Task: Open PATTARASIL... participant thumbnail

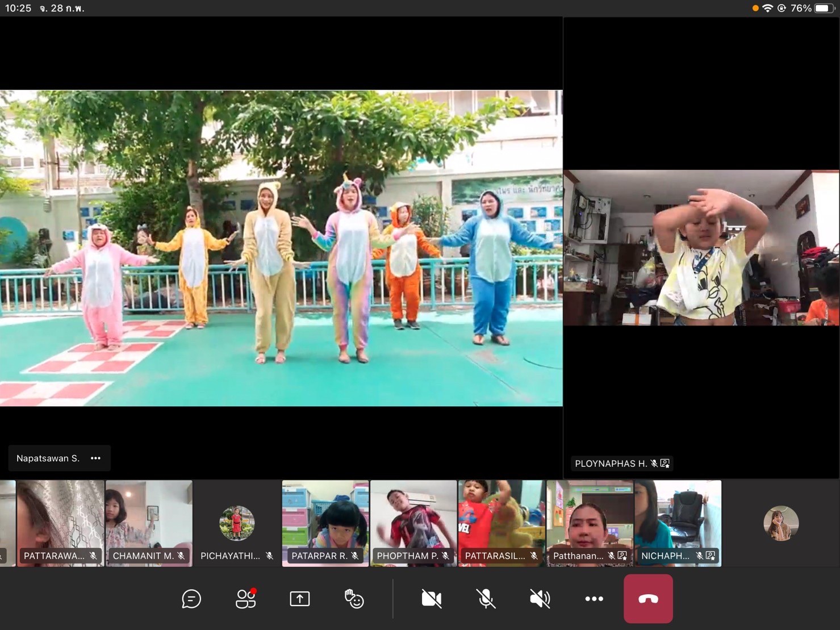Action: pyautogui.click(x=502, y=523)
